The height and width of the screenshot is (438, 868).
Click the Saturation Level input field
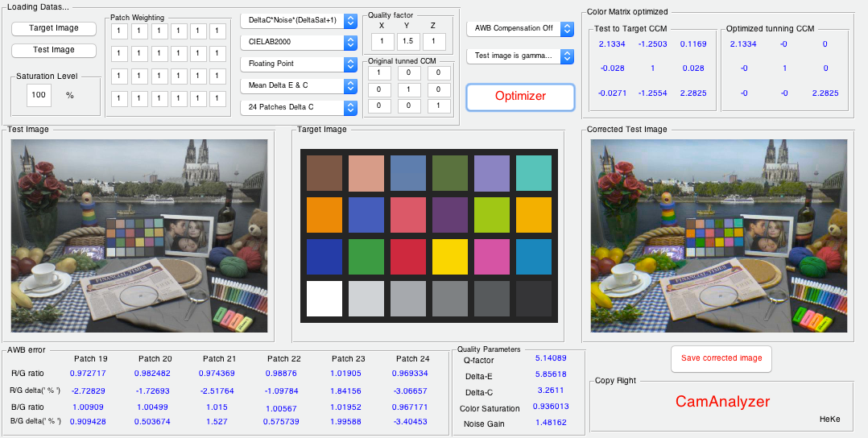39,95
